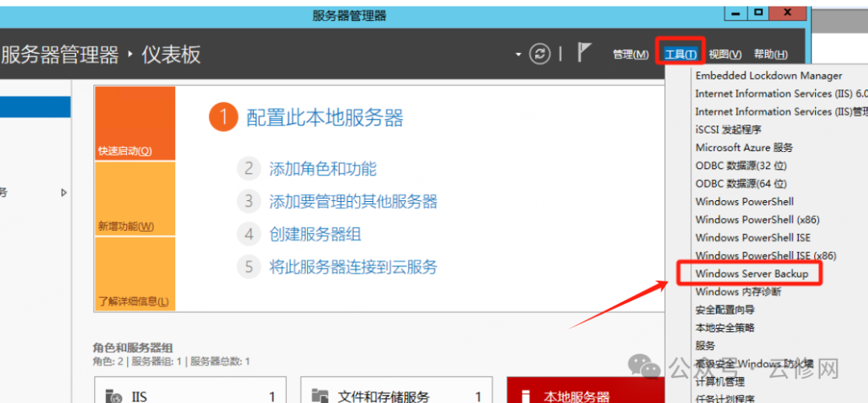Open Windows PowerShell ISE entry
The image size is (868, 403).
tap(753, 237)
